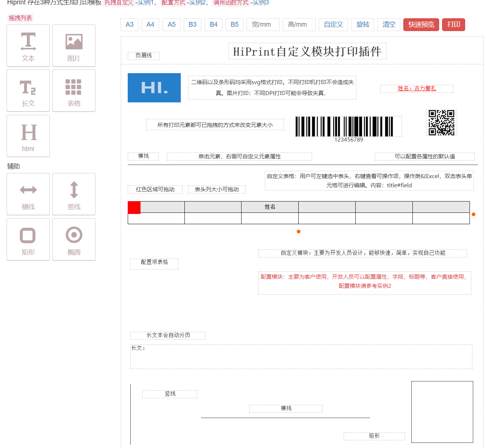
Task: Select the HiPrint title text element
Action: (x=307, y=51)
